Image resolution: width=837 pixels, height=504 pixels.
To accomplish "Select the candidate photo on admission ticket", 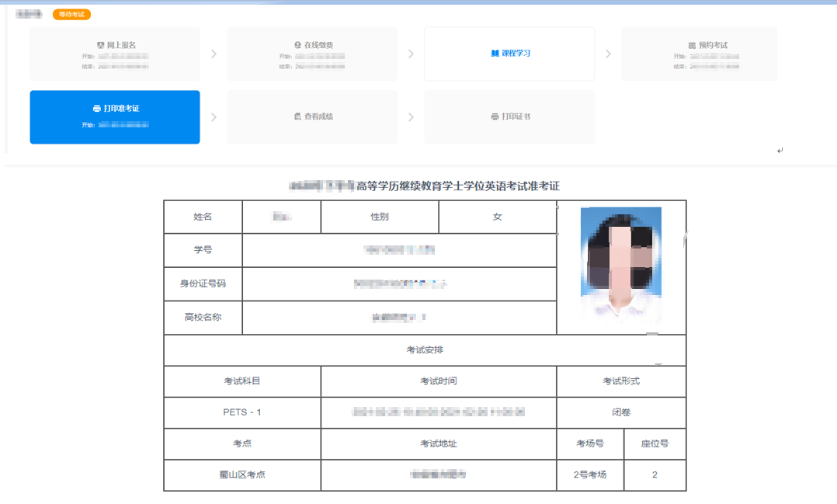I will (x=620, y=264).
